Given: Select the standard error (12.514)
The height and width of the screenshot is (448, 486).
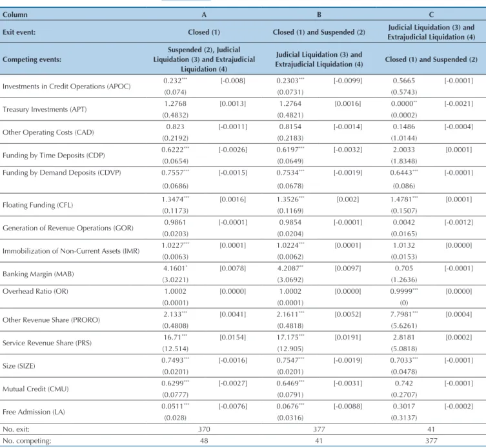Looking at the screenshot, I should click(x=175, y=349).
